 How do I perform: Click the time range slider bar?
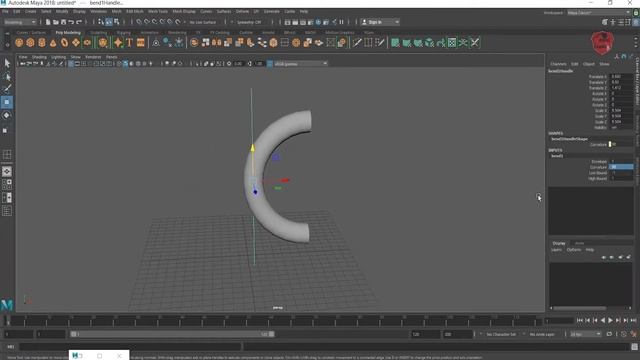pyautogui.click(x=172, y=334)
